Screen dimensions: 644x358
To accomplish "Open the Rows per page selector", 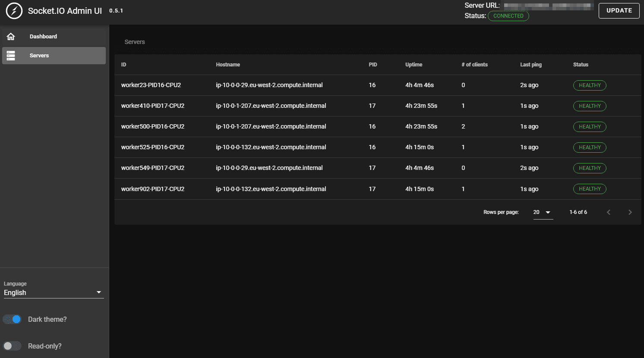I will [x=543, y=212].
